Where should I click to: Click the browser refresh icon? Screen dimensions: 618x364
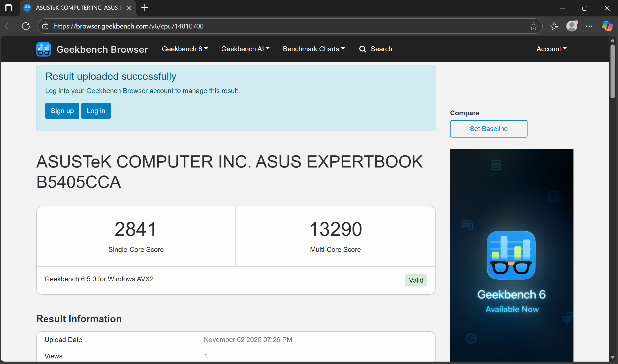pyautogui.click(x=26, y=26)
